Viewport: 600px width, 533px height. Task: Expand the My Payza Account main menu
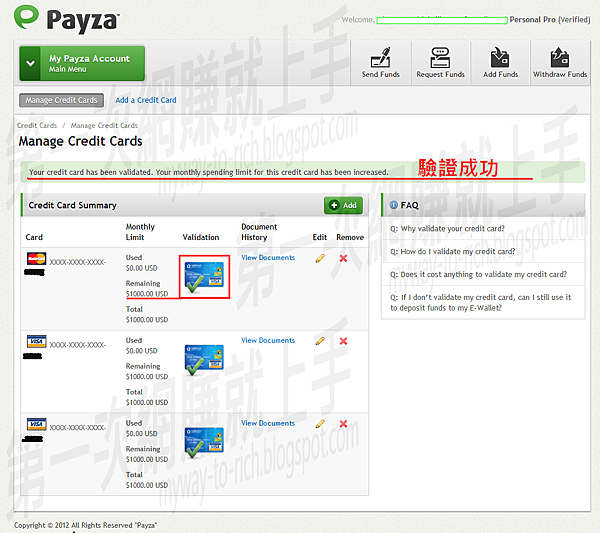tap(82, 64)
